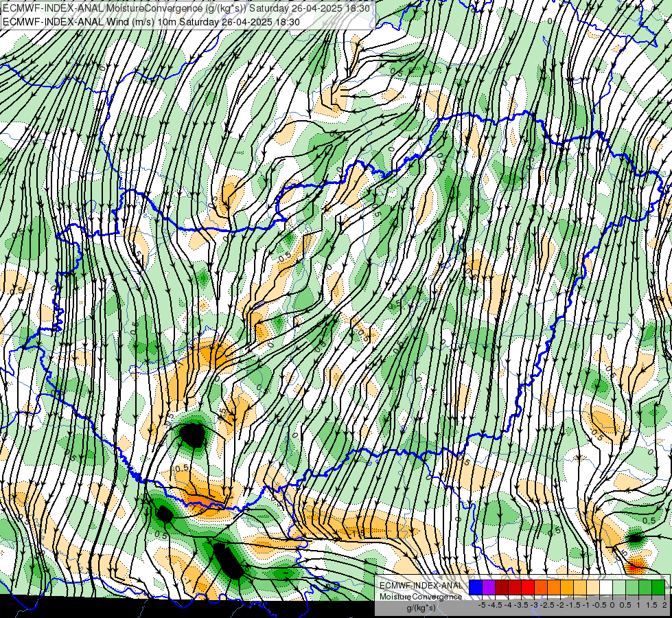Click the -3 legend scale value

pyautogui.click(x=534, y=605)
